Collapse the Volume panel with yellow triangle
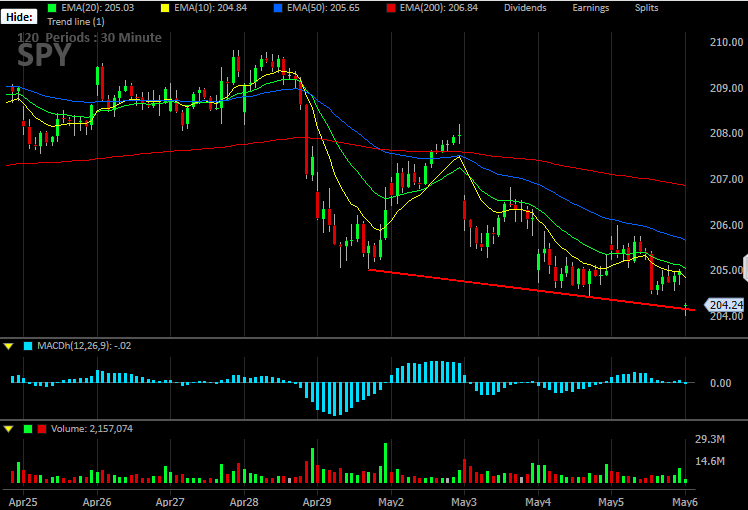The width and height of the screenshot is (748, 510). click(8, 429)
